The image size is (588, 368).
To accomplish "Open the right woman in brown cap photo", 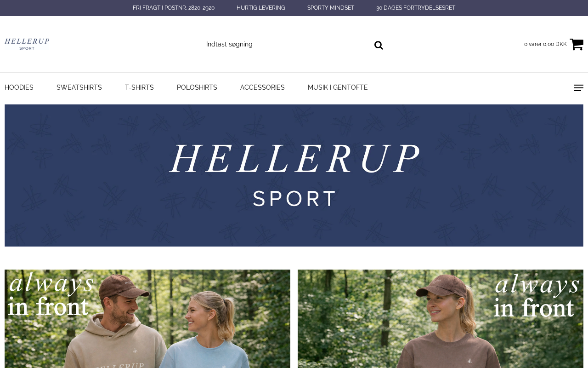I will coord(441,319).
